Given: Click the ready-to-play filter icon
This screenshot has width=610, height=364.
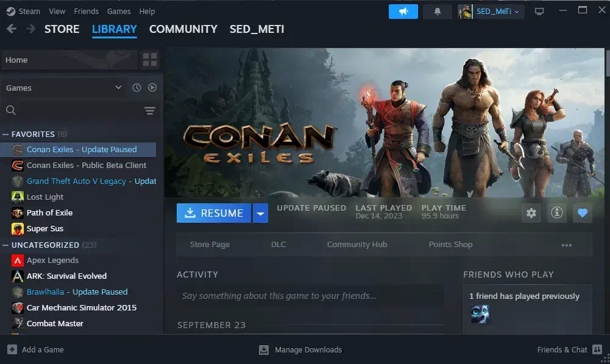Looking at the screenshot, I should pos(152,88).
